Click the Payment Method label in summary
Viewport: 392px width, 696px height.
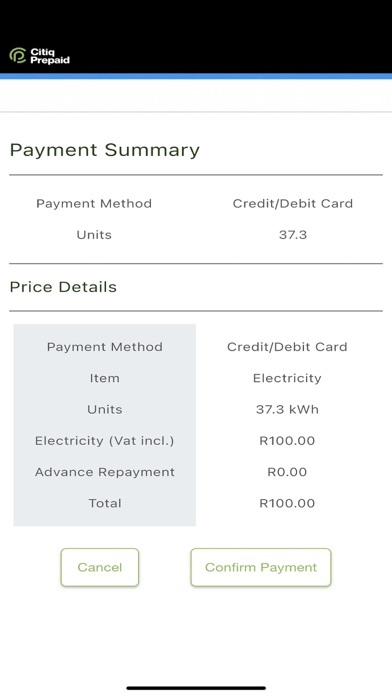[x=94, y=203]
